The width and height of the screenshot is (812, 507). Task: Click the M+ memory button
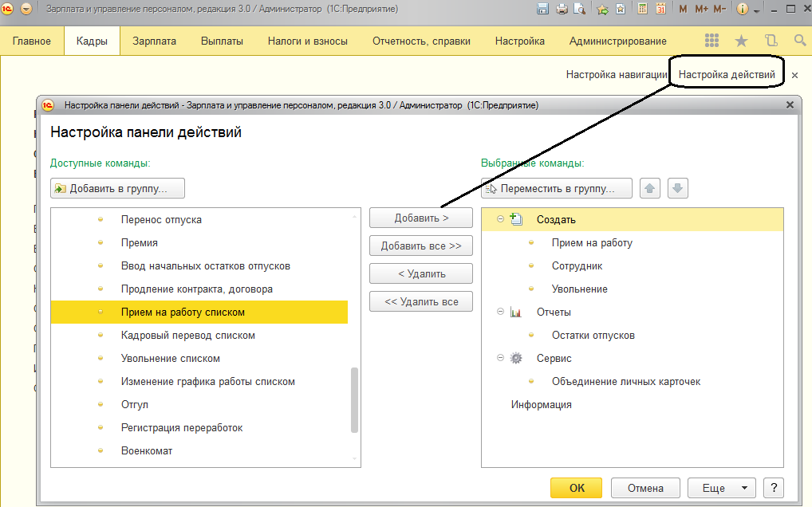point(701,9)
